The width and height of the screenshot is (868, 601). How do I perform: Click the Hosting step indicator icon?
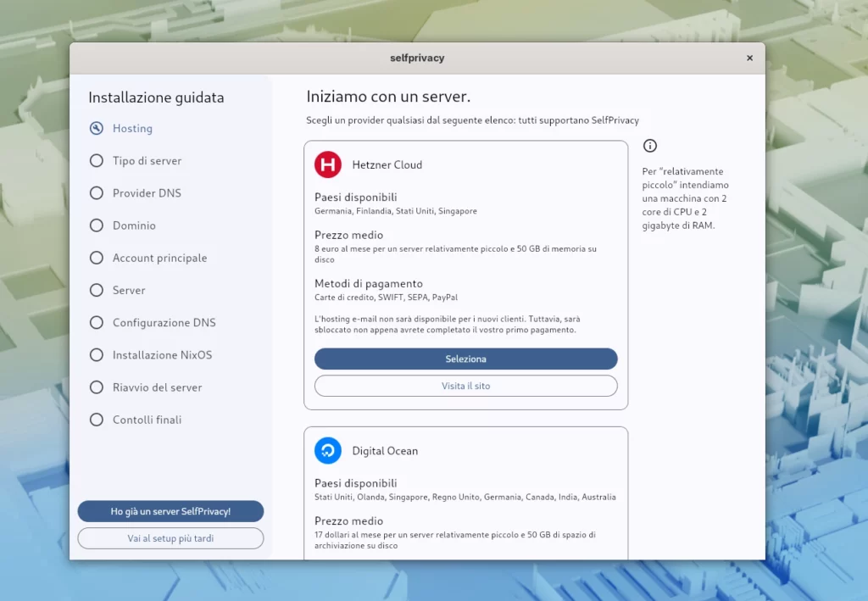(97, 128)
